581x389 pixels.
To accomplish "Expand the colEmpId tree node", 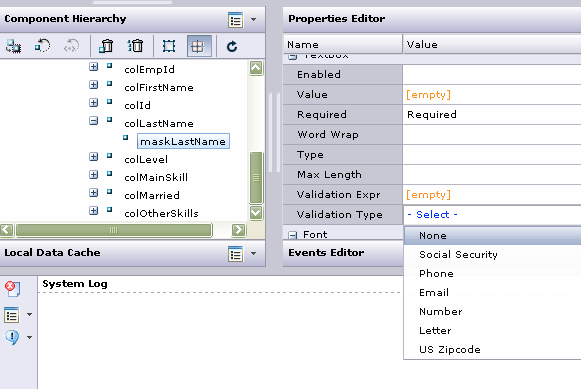I will (x=93, y=67).
